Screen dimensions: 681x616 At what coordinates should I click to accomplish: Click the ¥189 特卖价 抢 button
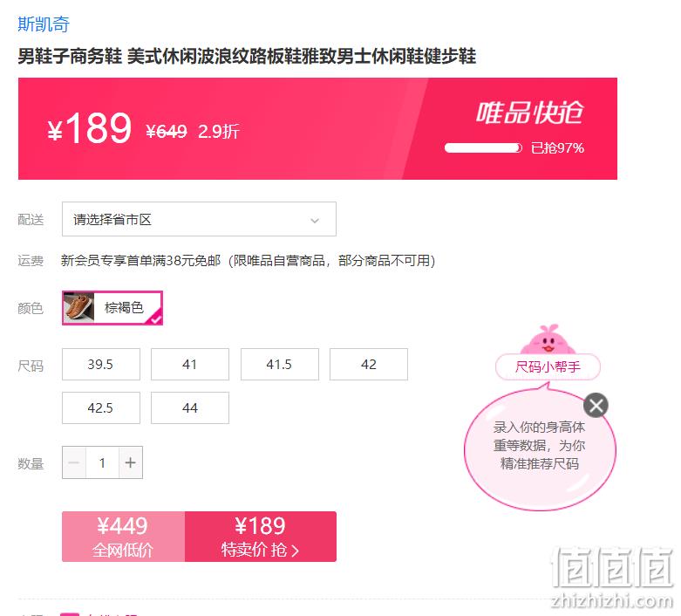[261, 537]
